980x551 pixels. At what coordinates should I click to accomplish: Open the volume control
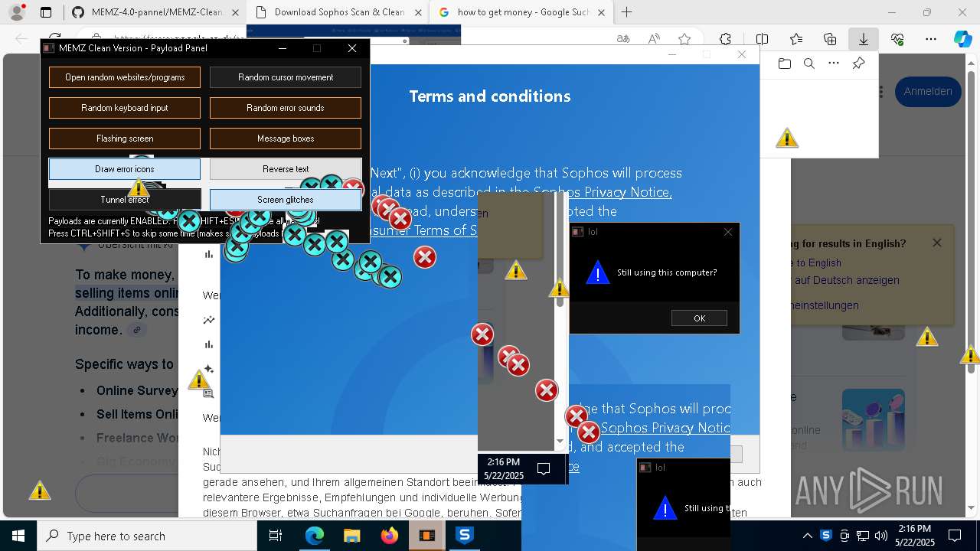click(881, 536)
